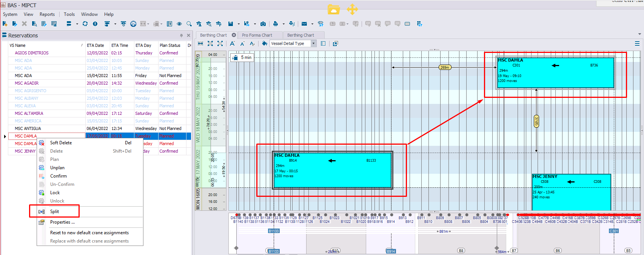The width and height of the screenshot is (644, 255).
Task: Select the MSC ALTAMIRA reservation row
Action: pos(99,113)
